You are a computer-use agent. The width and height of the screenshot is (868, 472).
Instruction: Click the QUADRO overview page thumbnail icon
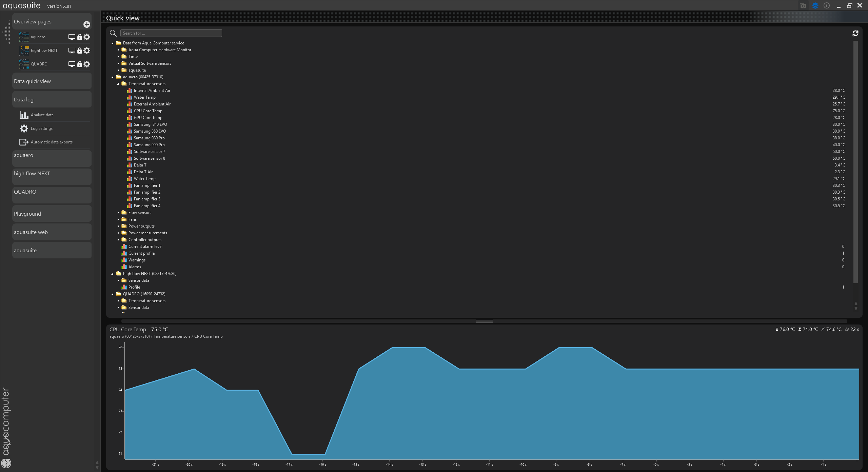pyautogui.click(x=24, y=64)
